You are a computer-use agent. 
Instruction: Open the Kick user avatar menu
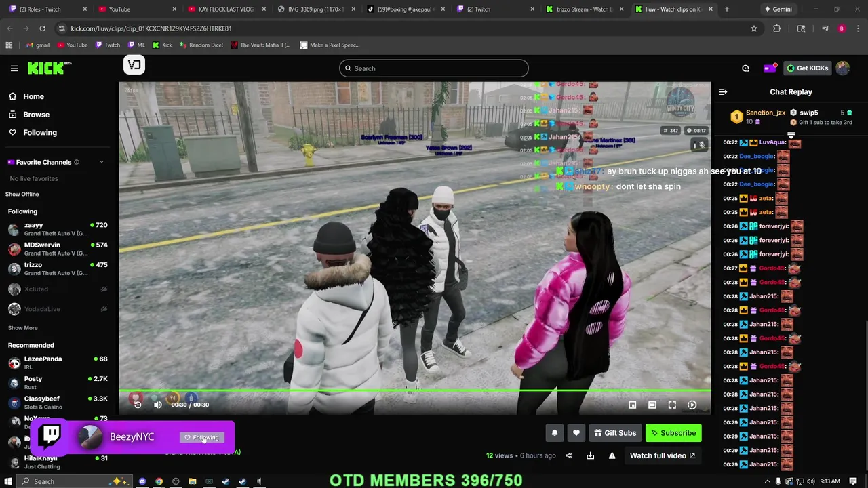pos(842,68)
